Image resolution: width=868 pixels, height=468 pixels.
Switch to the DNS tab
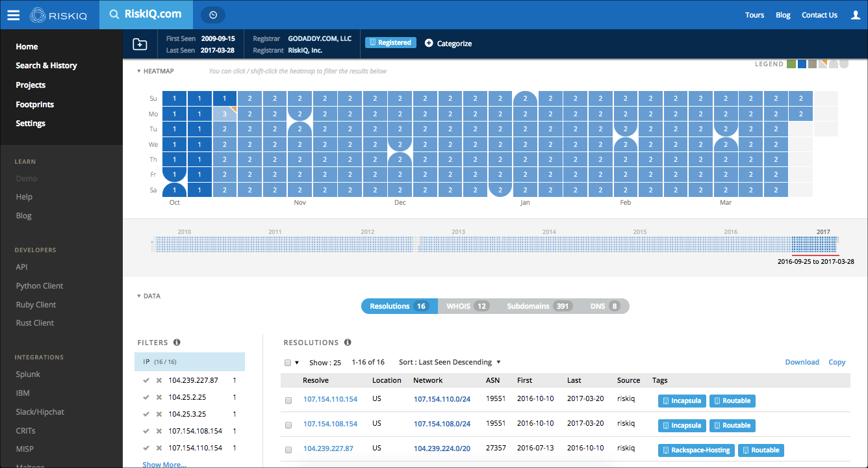(x=605, y=306)
